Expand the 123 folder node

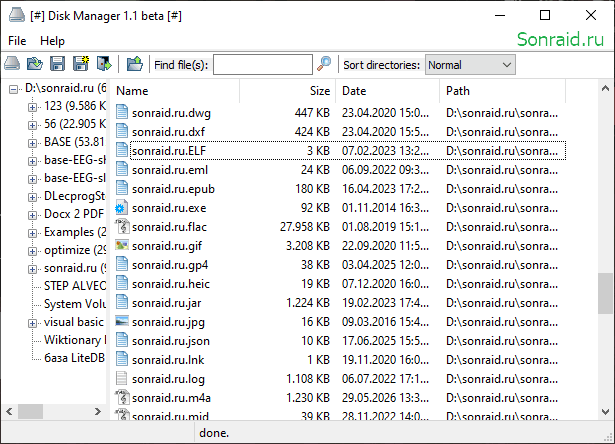tap(32, 107)
